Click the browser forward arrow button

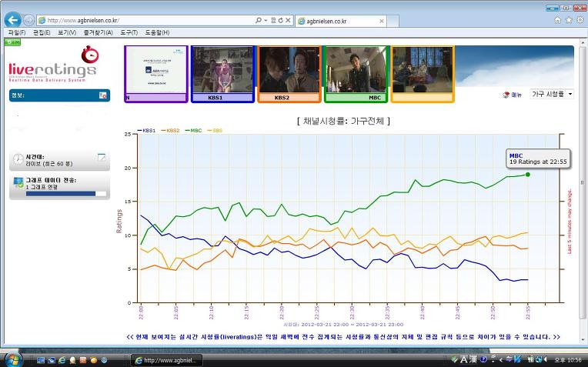(28, 20)
